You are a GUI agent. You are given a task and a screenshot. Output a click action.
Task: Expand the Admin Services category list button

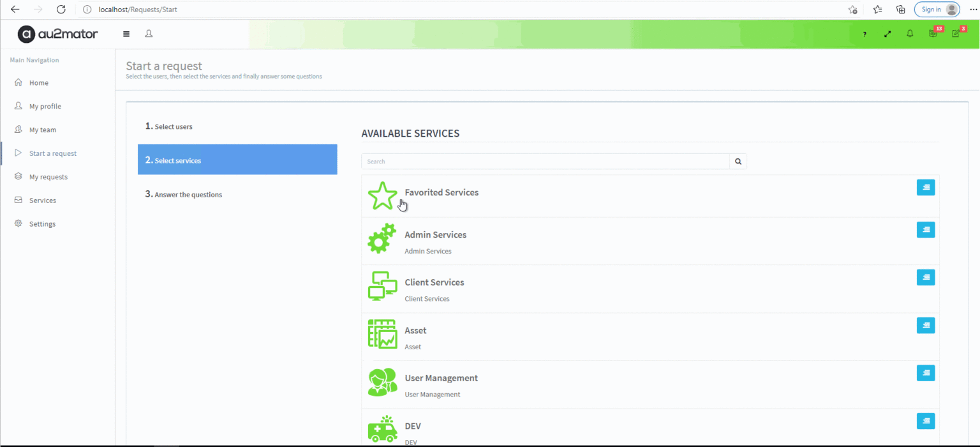coord(926,229)
